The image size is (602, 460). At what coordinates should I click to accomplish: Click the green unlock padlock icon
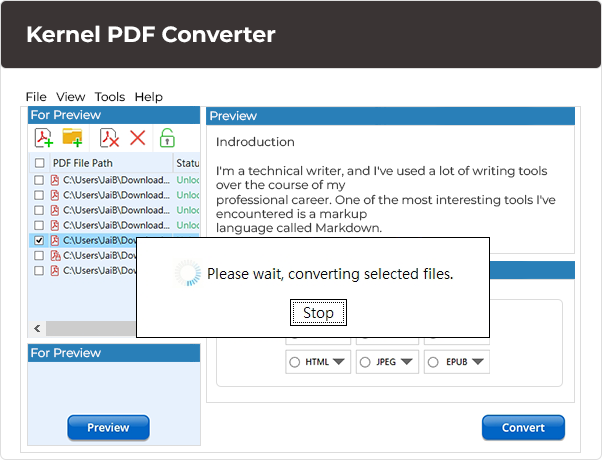167,138
